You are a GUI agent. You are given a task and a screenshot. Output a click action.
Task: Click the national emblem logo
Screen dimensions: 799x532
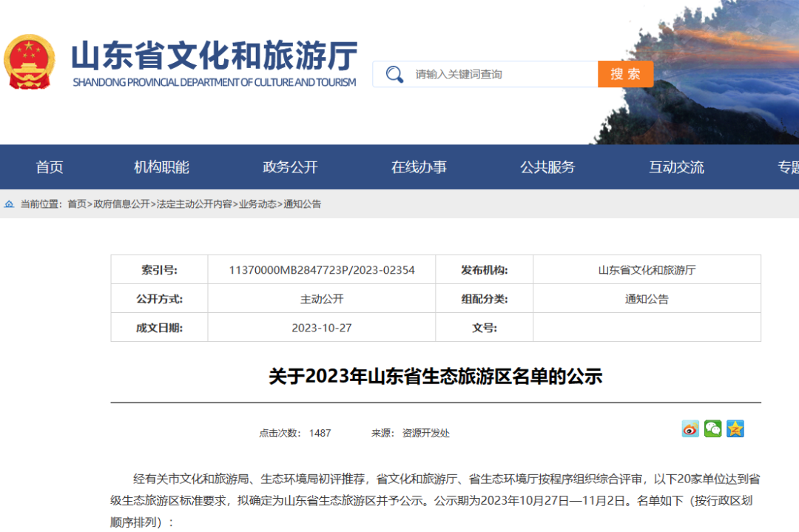(x=30, y=62)
